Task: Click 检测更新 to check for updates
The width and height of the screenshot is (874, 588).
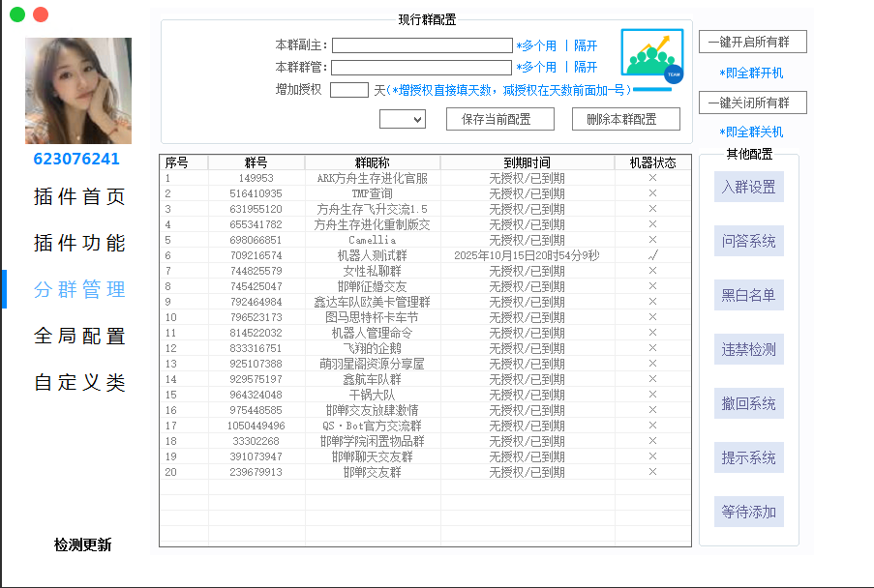Action: click(82, 544)
